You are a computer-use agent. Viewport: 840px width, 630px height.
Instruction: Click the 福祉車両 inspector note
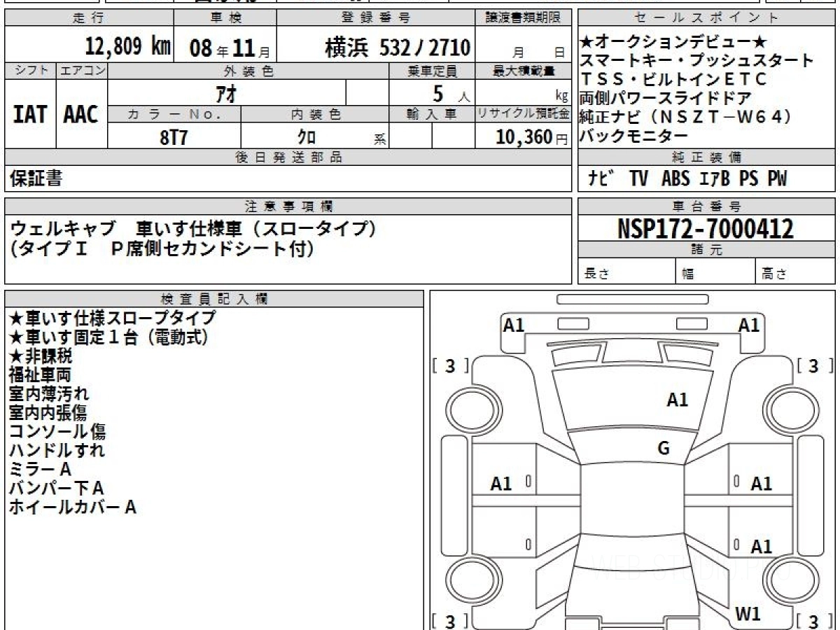pyautogui.click(x=40, y=374)
